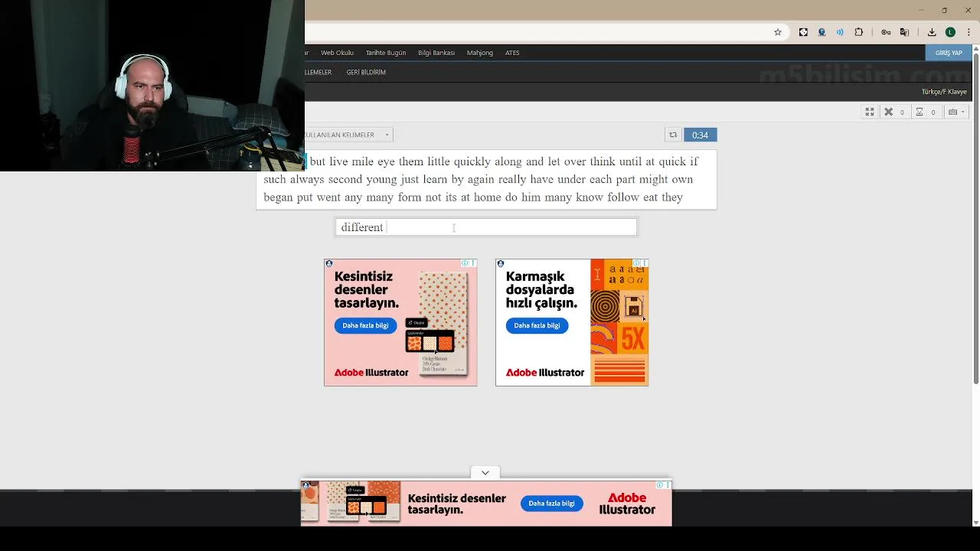Click the "Karmaşık dosyalarda hızlı çalışın" ad image

572,322
